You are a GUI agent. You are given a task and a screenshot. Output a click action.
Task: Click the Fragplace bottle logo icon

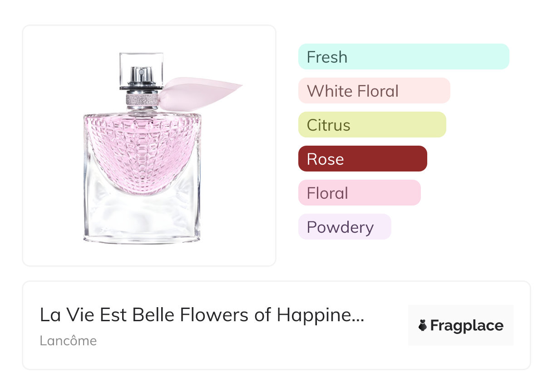[423, 325]
